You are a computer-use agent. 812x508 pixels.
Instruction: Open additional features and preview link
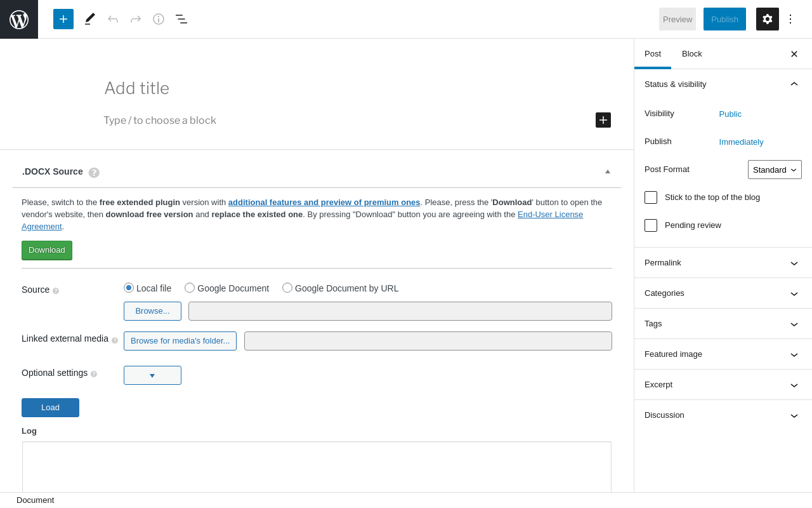point(324,202)
